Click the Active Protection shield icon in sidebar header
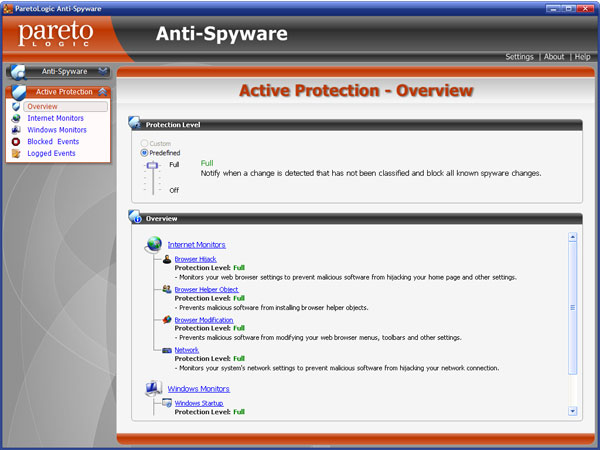The width and height of the screenshot is (600, 450). [18, 92]
